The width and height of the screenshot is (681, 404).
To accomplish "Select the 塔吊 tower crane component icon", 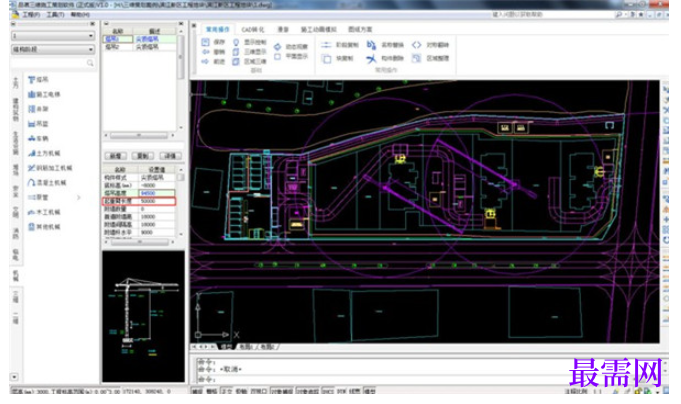I will pos(31,79).
